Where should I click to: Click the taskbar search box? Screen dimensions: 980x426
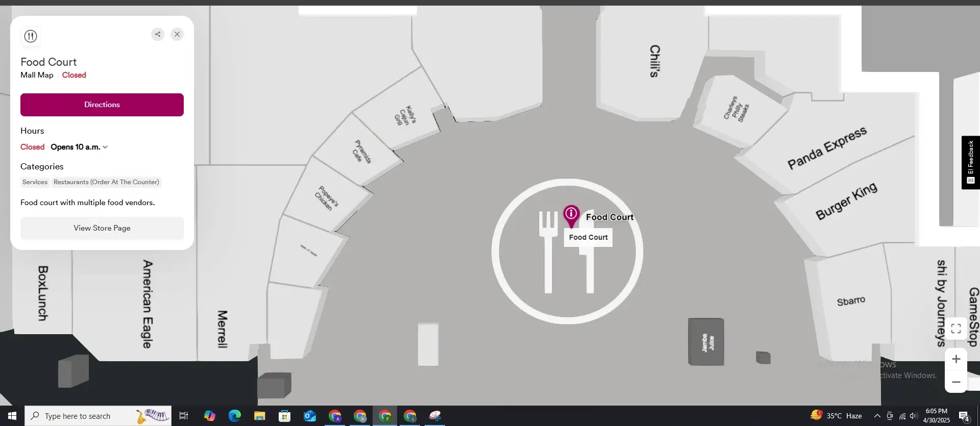[98, 416]
